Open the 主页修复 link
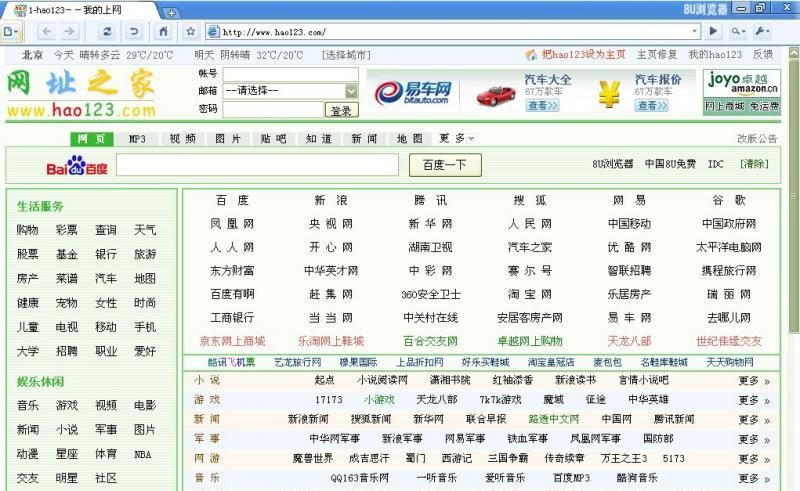Screen dimensions: 800x491 (x=657, y=54)
